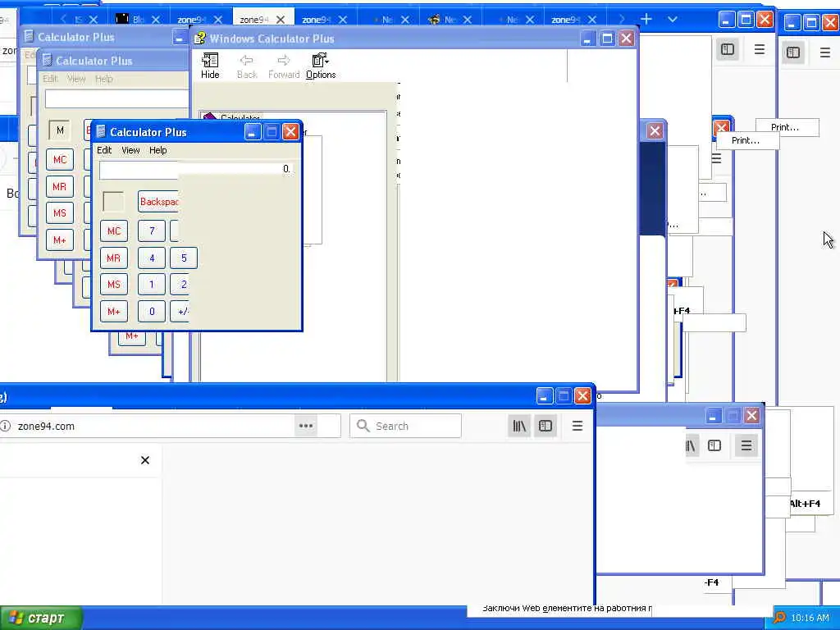Screen dimensions: 840x630
Task: Click MC memory clear beside the 7 key
Action: pyautogui.click(x=113, y=231)
